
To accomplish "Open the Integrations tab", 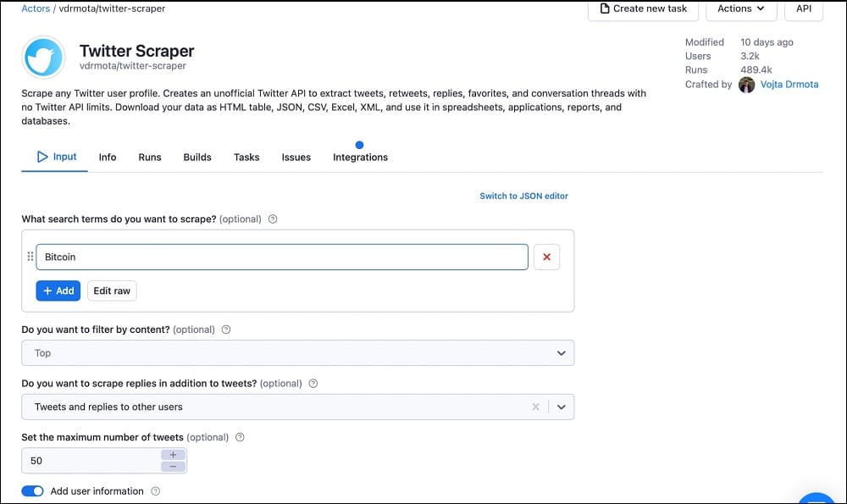I will coord(360,158).
